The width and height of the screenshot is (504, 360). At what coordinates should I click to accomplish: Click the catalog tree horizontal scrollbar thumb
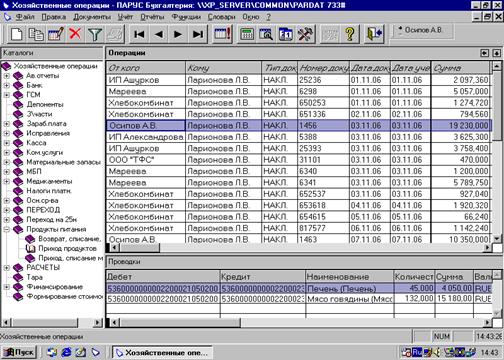pyautogui.click(x=44, y=322)
